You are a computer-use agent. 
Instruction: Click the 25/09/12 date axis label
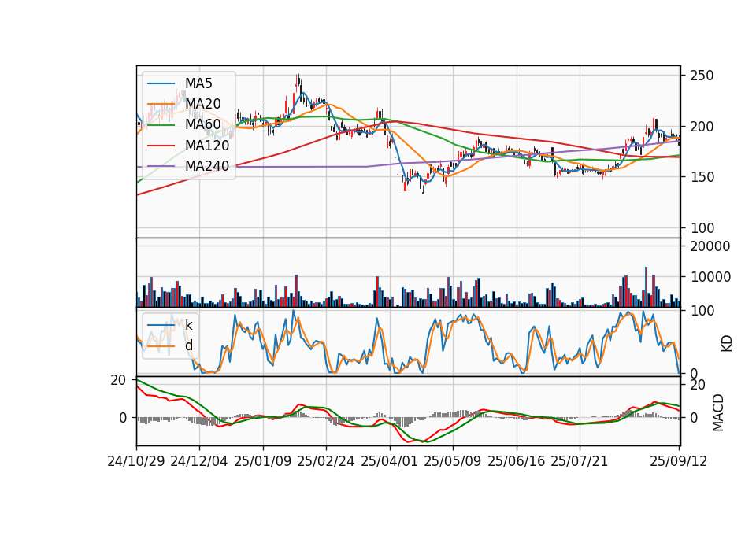coord(679,461)
